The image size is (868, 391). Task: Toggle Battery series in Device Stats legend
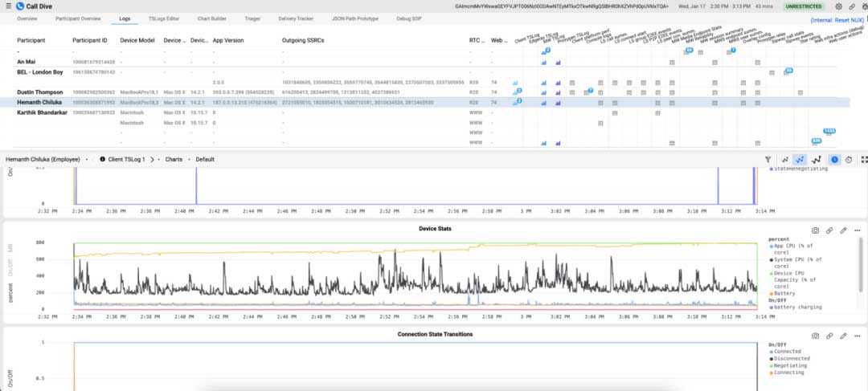tap(780, 295)
